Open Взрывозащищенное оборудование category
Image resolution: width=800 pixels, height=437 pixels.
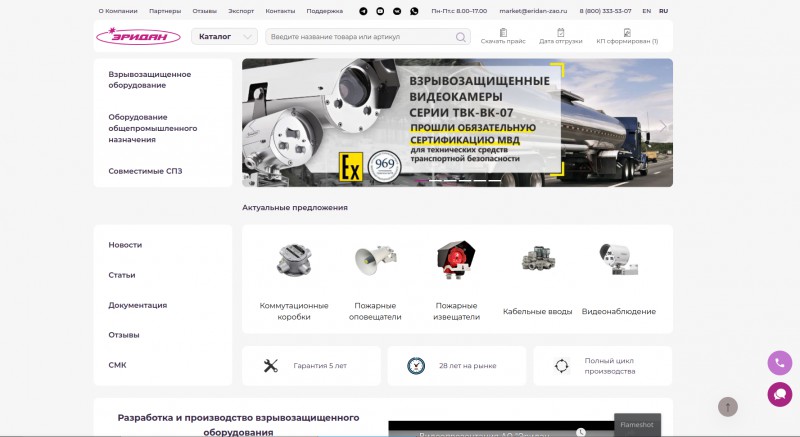(149, 80)
